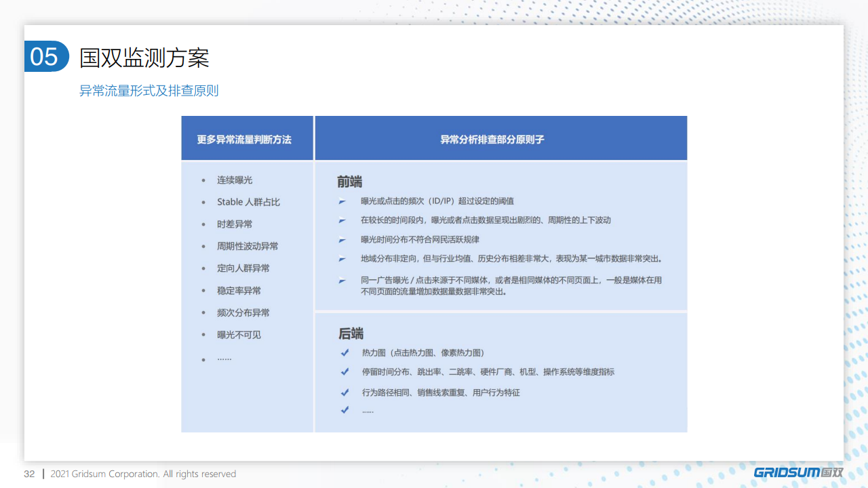Click the line 热力图（点击热力图、像素热力图）
868x488 pixels.
coord(423,352)
